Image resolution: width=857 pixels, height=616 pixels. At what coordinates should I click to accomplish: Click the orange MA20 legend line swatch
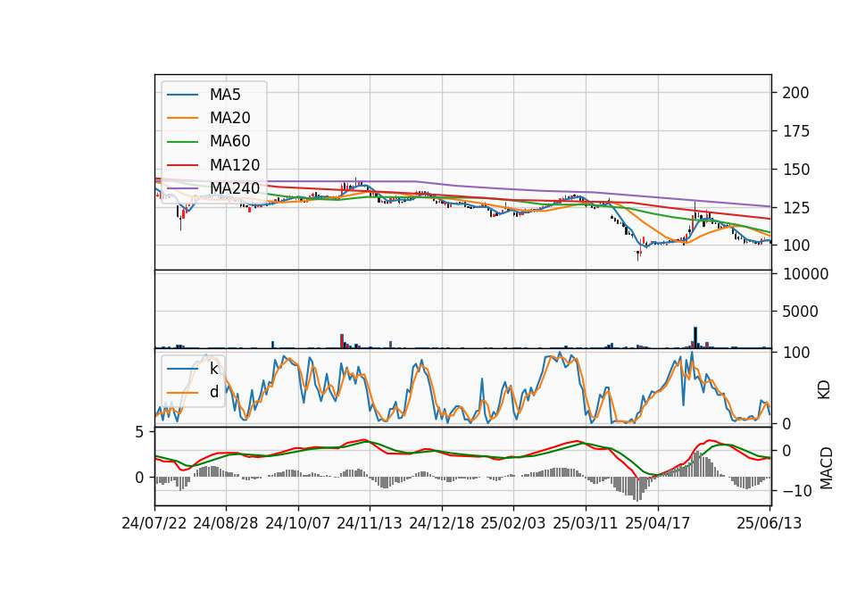coord(182,118)
